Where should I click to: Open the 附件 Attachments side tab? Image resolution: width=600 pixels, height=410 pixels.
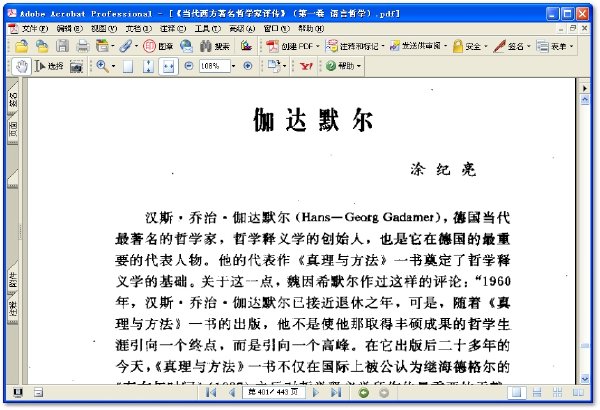click(x=13, y=279)
